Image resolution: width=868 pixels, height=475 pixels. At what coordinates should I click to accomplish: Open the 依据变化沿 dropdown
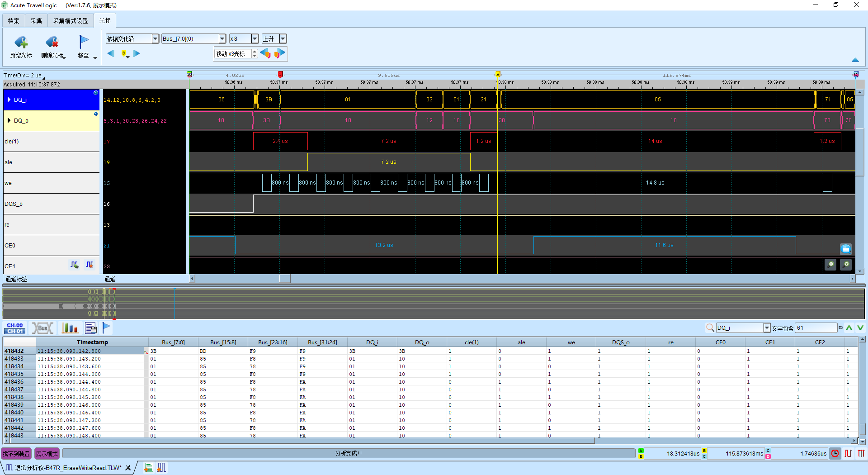155,39
